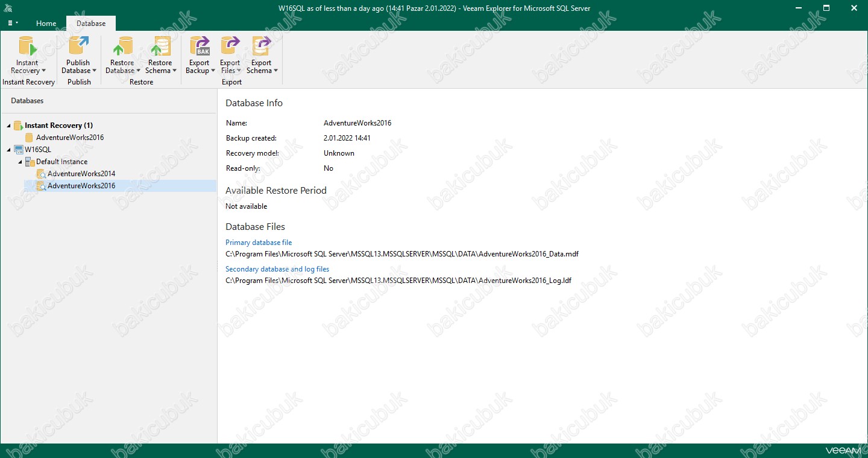Minimize the Veeam Explorer window
The image size is (868, 458).
pos(799,8)
